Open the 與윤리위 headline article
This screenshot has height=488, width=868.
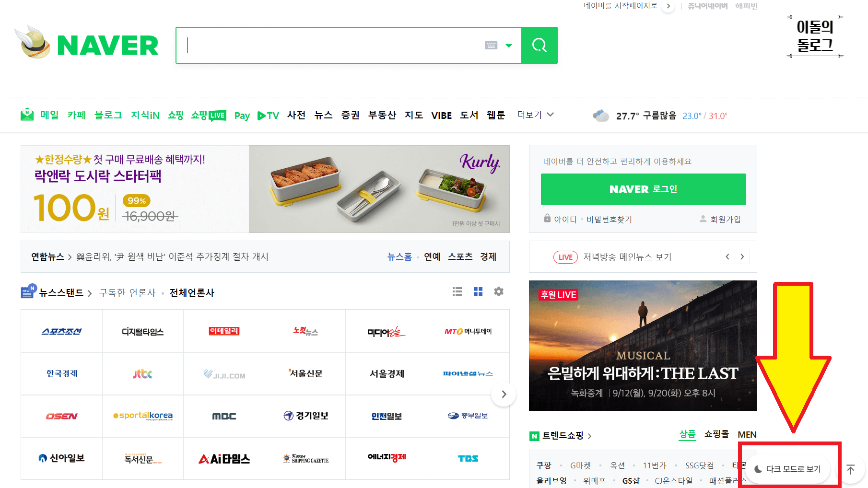coord(173,256)
